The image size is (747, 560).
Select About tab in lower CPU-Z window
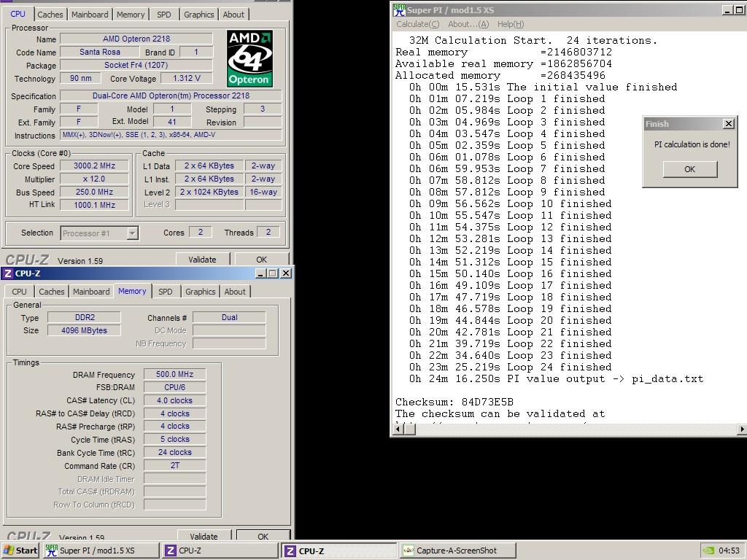[x=235, y=292]
